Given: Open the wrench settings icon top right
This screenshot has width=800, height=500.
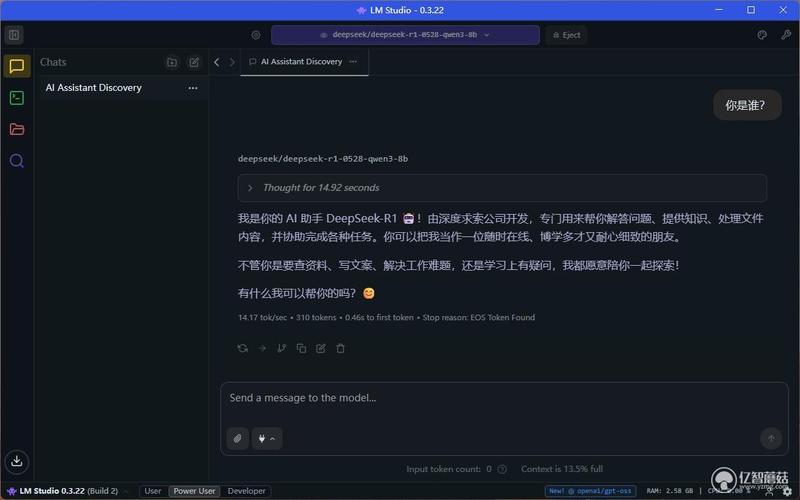Looking at the screenshot, I should point(786,35).
